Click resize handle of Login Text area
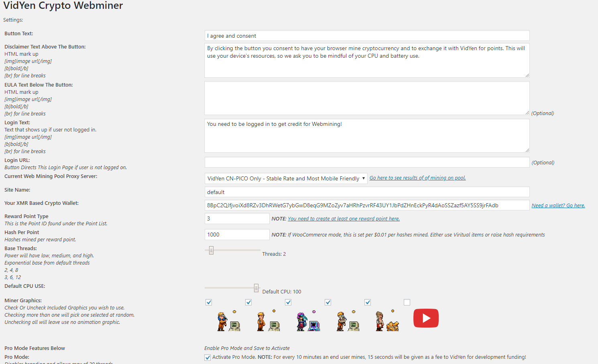The width and height of the screenshot is (598, 364). (x=527, y=150)
